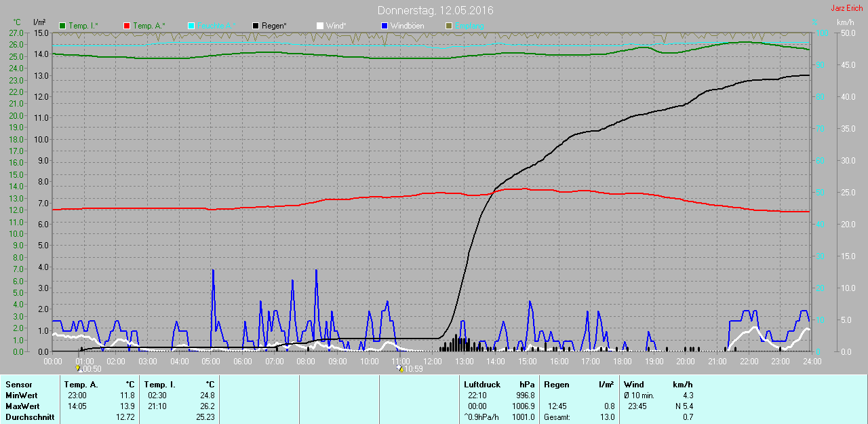Screen dimensions: 868x424
Task: Click the MinWert row label
Action: pos(22,395)
